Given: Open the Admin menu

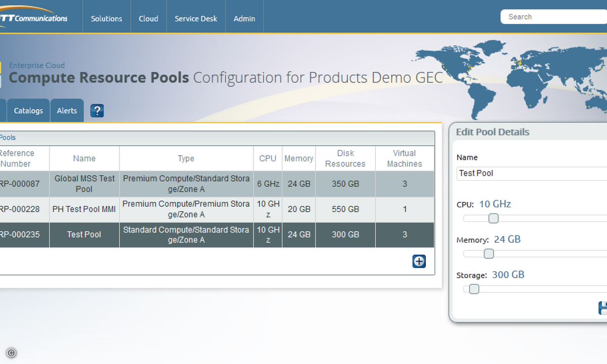Looking at the screenshot, I should pyautogui.click(x=244, y=19).
